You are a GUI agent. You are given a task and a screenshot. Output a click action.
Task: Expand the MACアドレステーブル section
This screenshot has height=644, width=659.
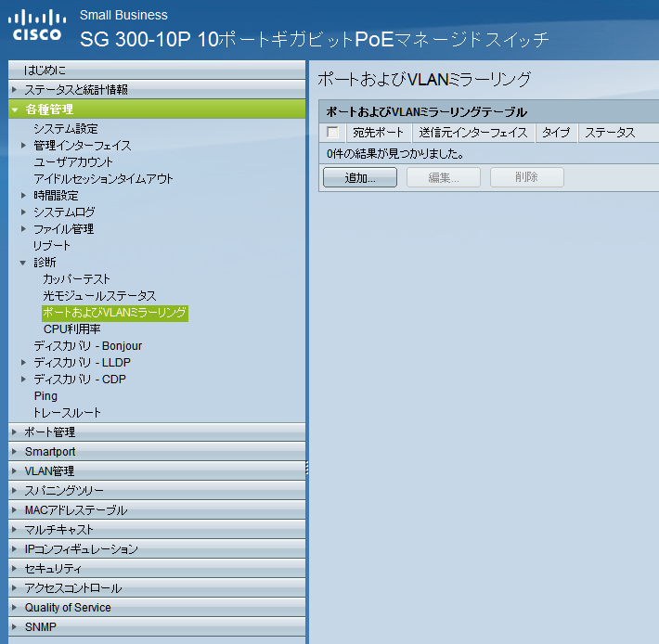pos(157,510)
